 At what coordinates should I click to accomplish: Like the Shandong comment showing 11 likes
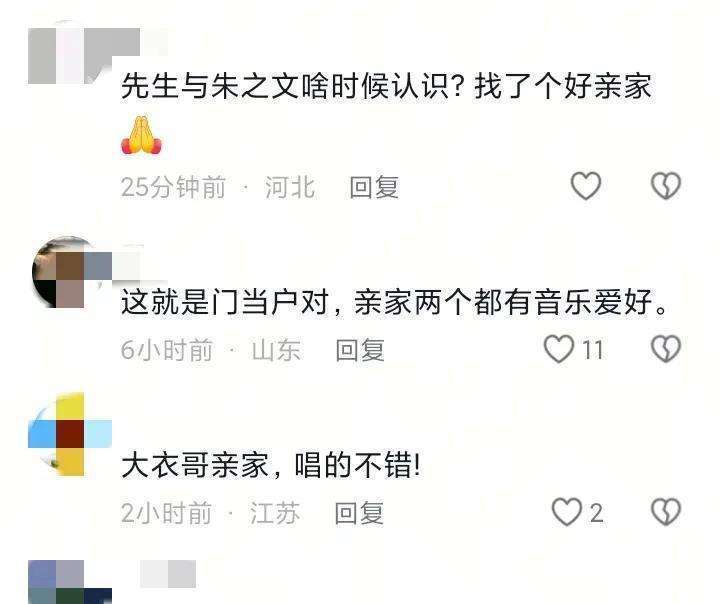click(x=559, y=349)
